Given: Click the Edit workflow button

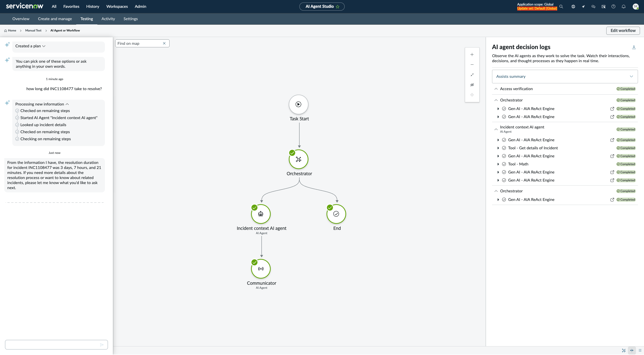Looking at the screenshot, I should (x=623, y=31).
